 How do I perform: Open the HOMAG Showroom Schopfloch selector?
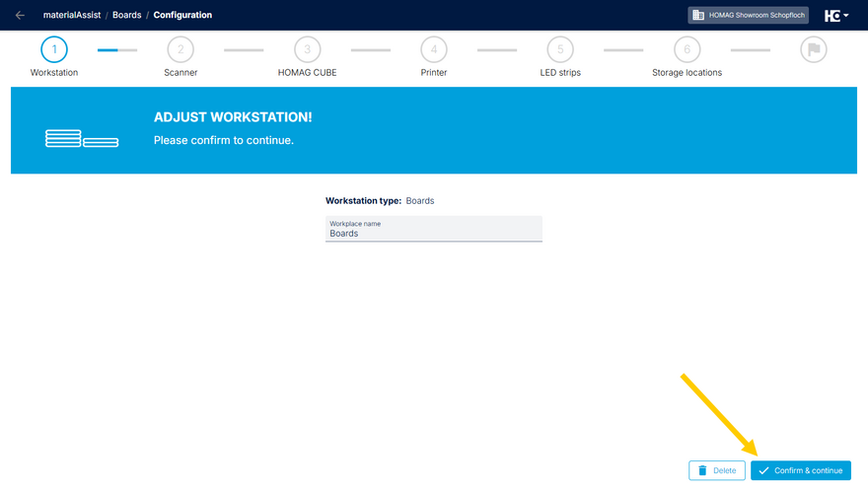pyautogui.click(x=748, y=15)
